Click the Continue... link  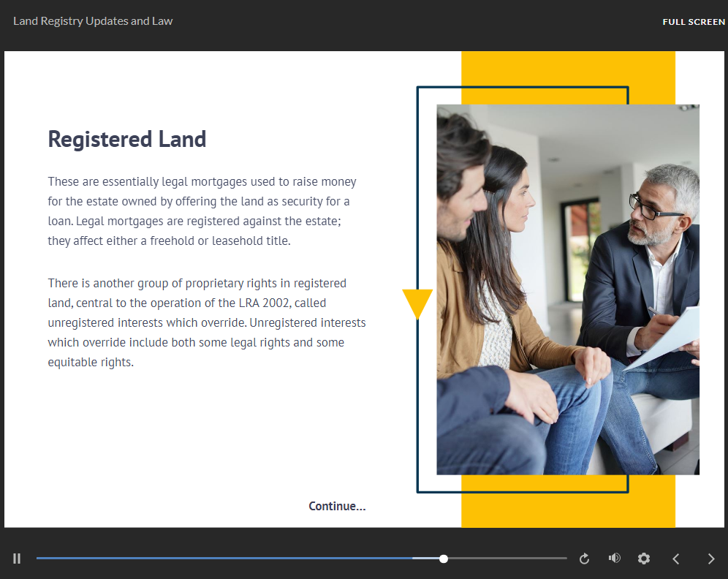337,506
